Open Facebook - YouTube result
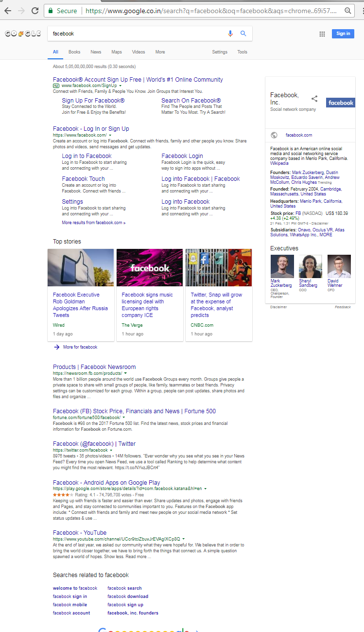364x632 pixels. pos(80,533)
